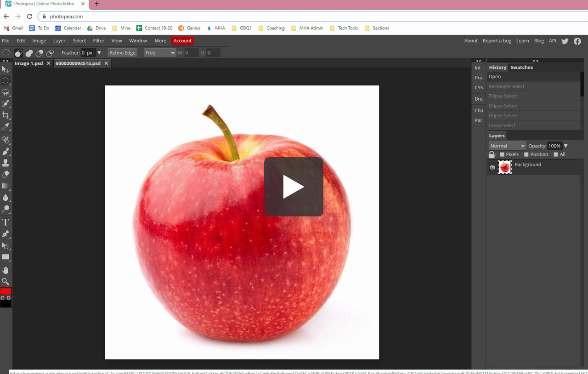Click the Refine Edge button
588x374 pixels.
click(122, 52)
